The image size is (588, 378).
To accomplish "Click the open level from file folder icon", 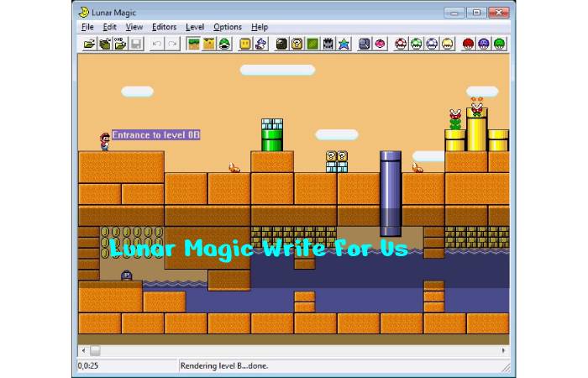I will 120,44.
